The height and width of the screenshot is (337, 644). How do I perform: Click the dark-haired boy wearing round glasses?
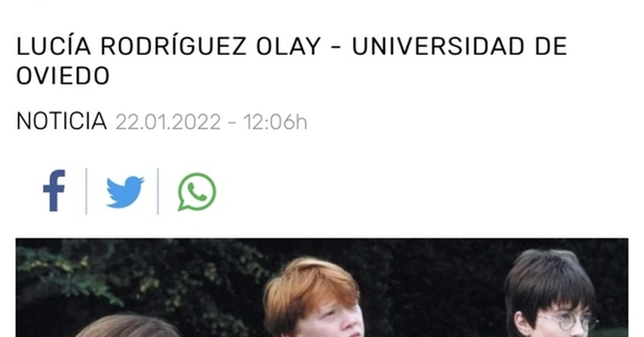(x=551, y=296)
